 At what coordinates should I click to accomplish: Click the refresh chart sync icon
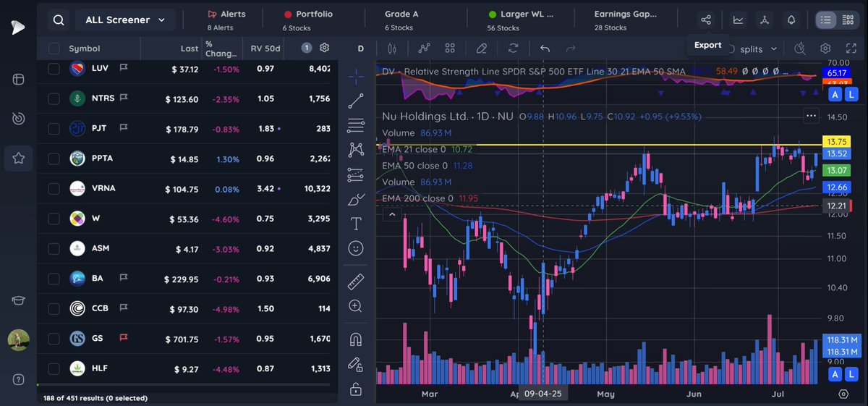514,48
